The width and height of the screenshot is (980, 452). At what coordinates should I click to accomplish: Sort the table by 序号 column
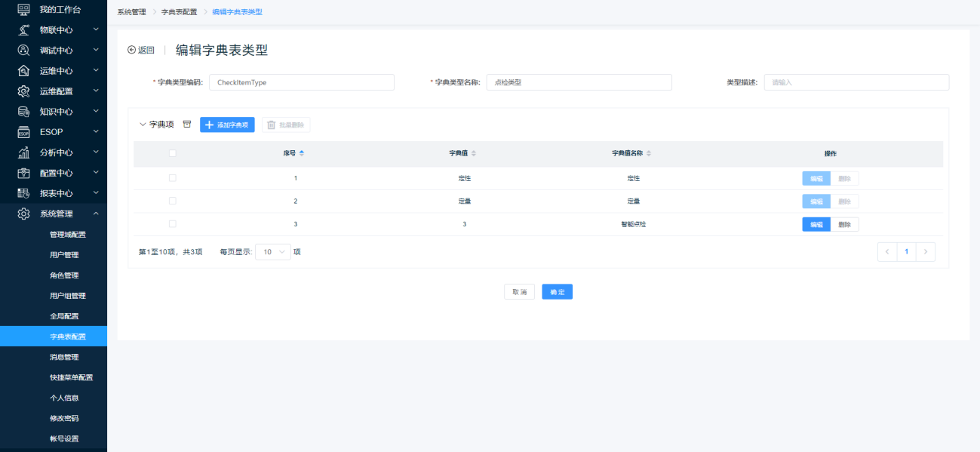pos(293,153)
